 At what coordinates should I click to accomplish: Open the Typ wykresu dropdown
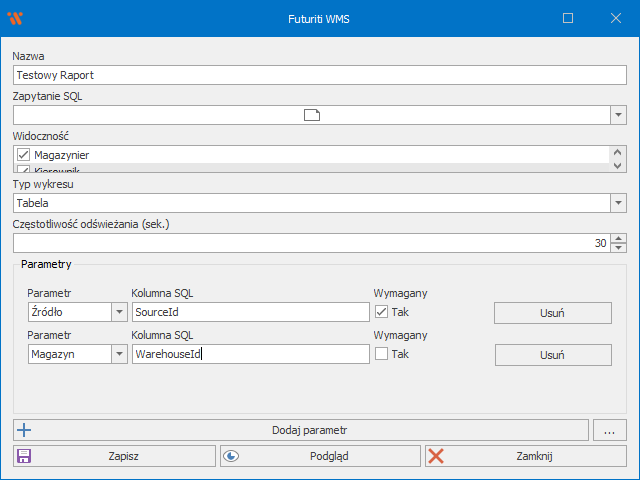pos(617,203)
